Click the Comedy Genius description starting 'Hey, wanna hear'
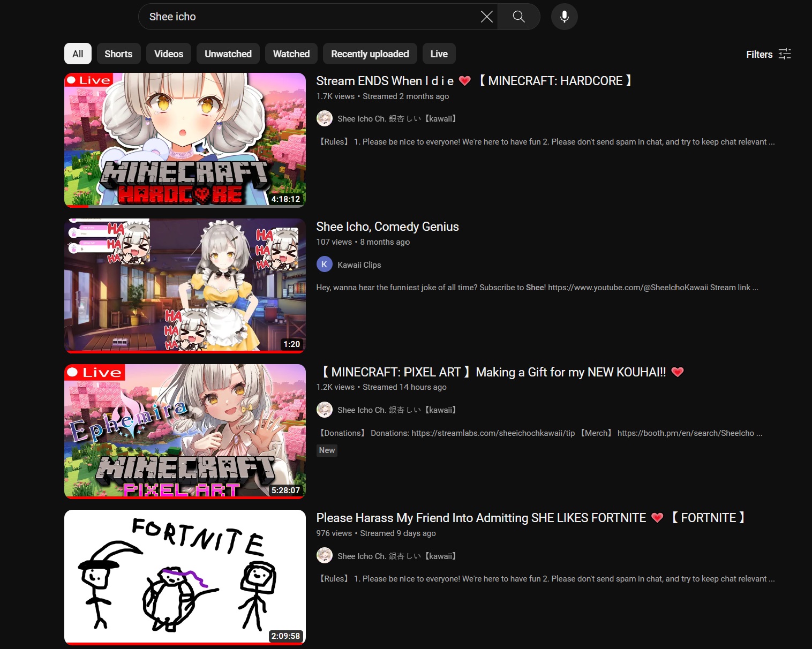The width and height of the screenshot is (812, 649). (537, 288)
